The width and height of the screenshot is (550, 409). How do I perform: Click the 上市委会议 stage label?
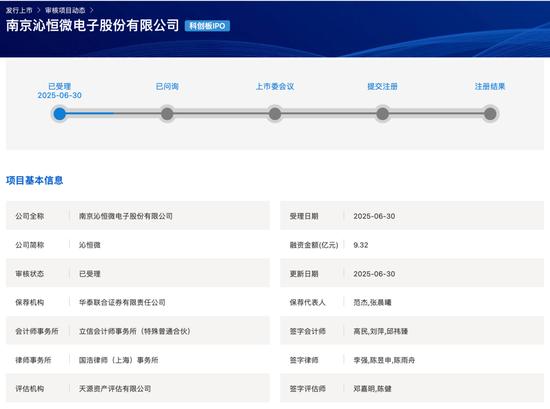275,86
